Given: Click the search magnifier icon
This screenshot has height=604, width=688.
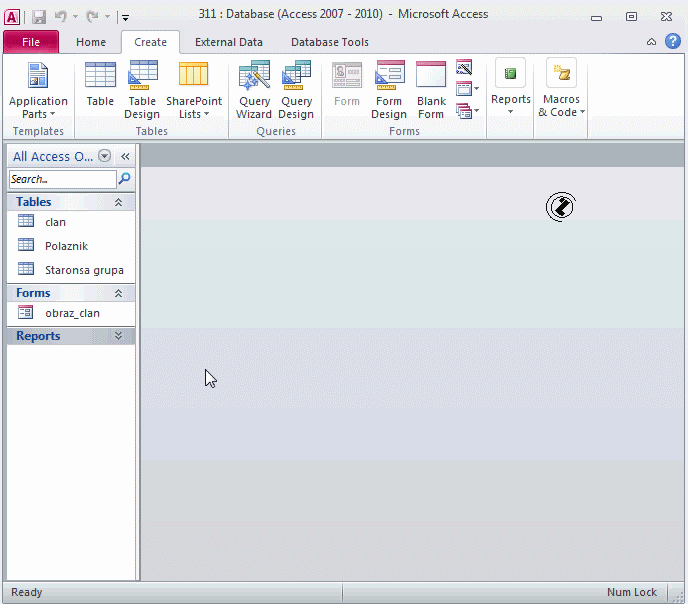Looking at the screenshot, I should click(125, 178).
